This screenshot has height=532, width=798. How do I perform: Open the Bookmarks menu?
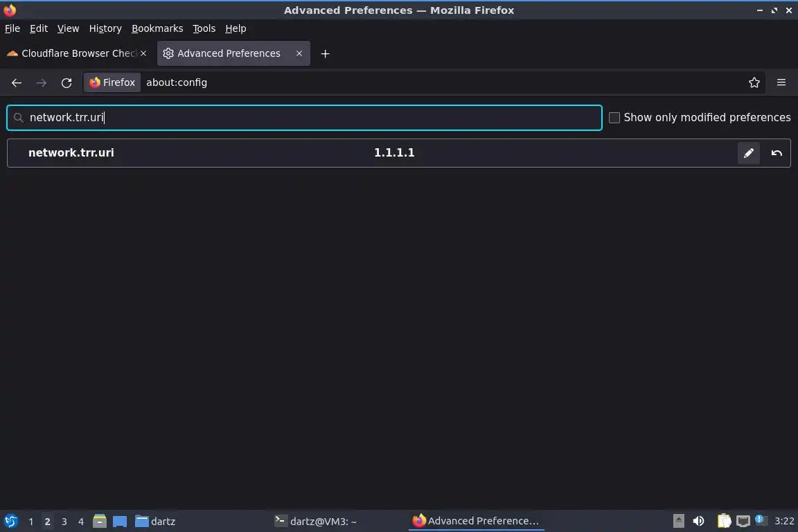[x=157, y=28]
